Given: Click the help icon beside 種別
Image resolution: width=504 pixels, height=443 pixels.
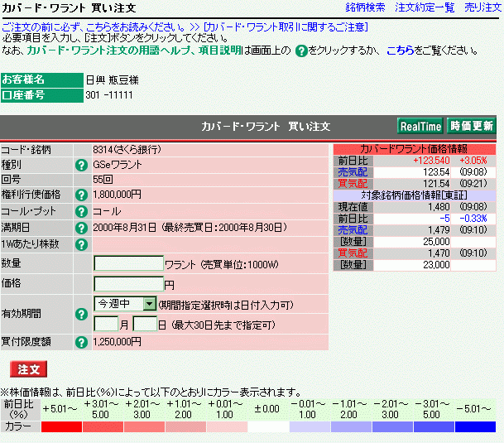Looking at the screenshot, I should 81,165.
